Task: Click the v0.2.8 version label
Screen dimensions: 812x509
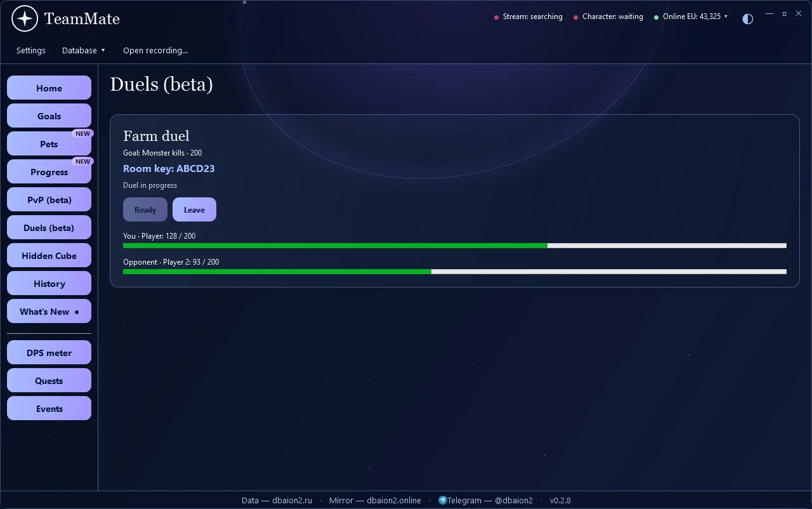Action: (560, 500)
